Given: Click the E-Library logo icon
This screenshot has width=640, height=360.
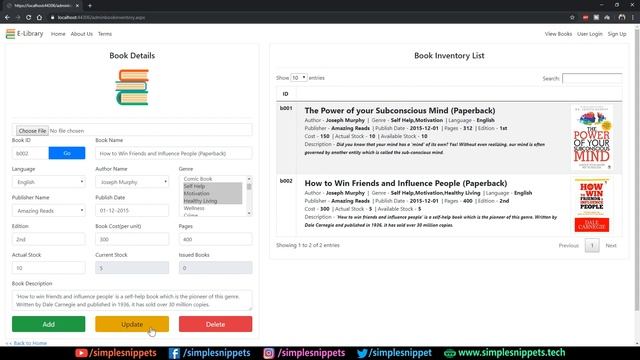Looking at the screenshot, I should pyautogui.click(x=10, y=34).
